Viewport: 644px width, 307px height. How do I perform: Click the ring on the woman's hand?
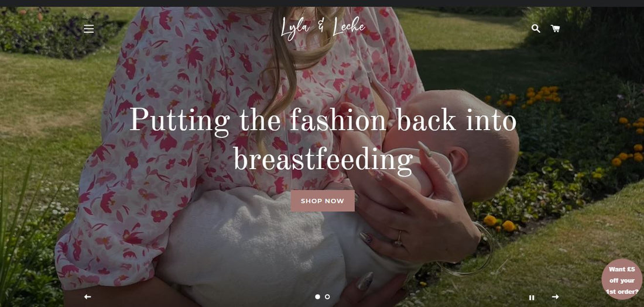[398, 239]
